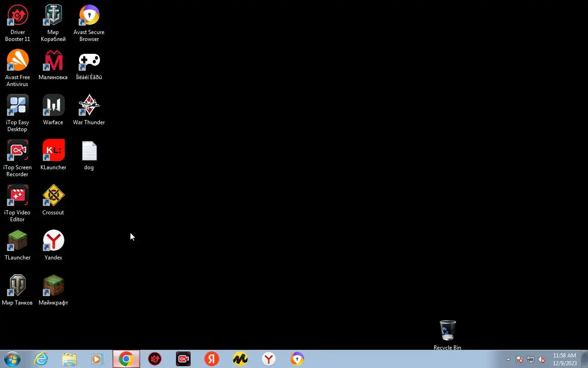Select the Avast Free Antivirus desktop icon

[17, 68]
